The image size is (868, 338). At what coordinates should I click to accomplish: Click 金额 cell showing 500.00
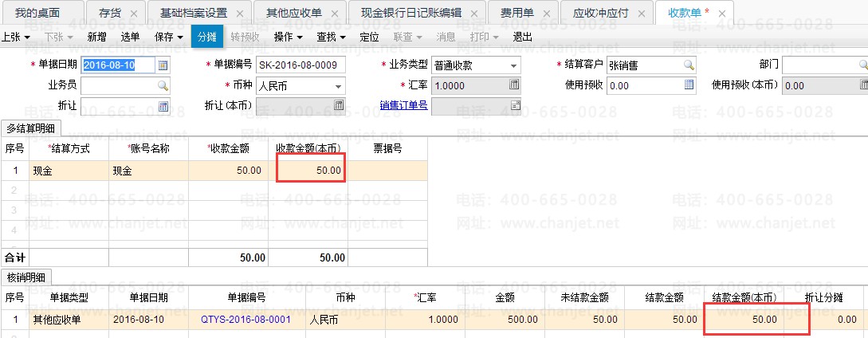[x=504, y=320]
